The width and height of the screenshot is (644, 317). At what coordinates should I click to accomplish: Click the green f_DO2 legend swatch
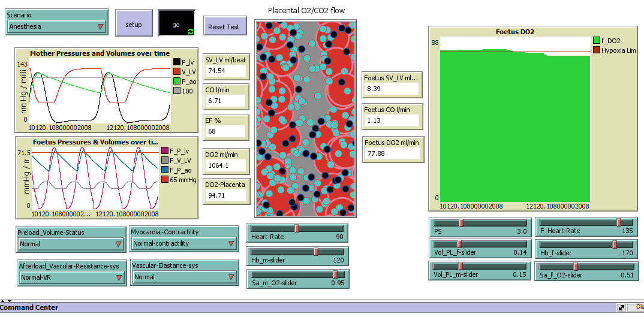596,40
